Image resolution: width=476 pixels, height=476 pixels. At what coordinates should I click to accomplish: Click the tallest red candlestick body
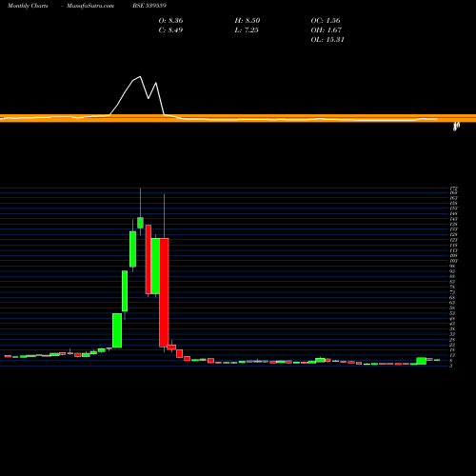(x=164, y=292)
